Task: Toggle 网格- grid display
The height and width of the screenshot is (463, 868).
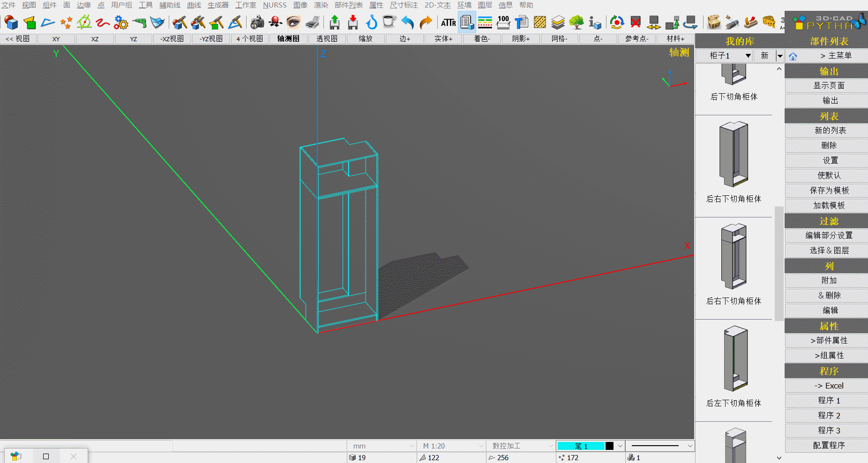Action: point(560,39)
